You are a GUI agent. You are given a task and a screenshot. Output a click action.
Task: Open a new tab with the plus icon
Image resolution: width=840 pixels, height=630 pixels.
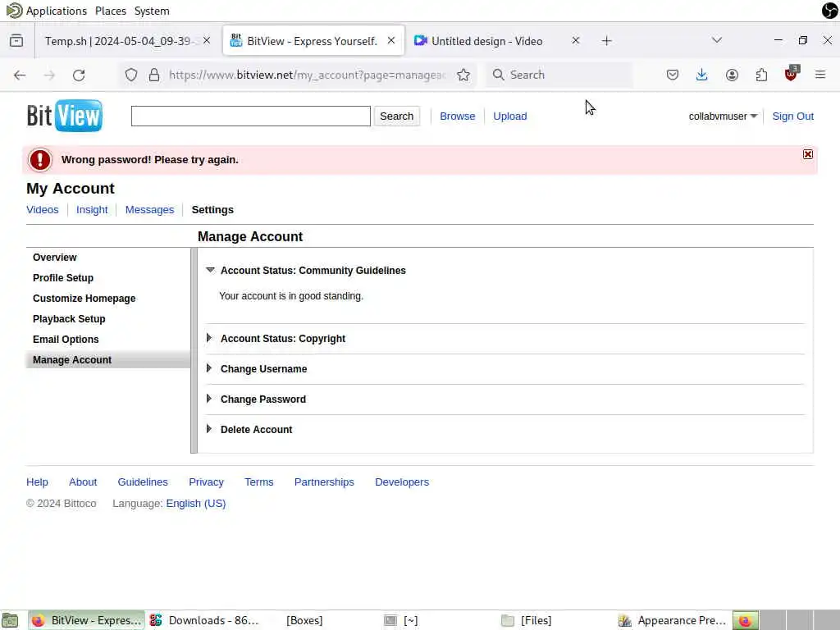(606, 41)
